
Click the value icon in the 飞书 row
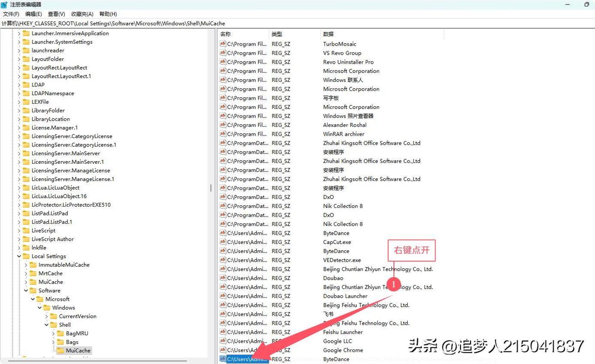pos(223,314)
